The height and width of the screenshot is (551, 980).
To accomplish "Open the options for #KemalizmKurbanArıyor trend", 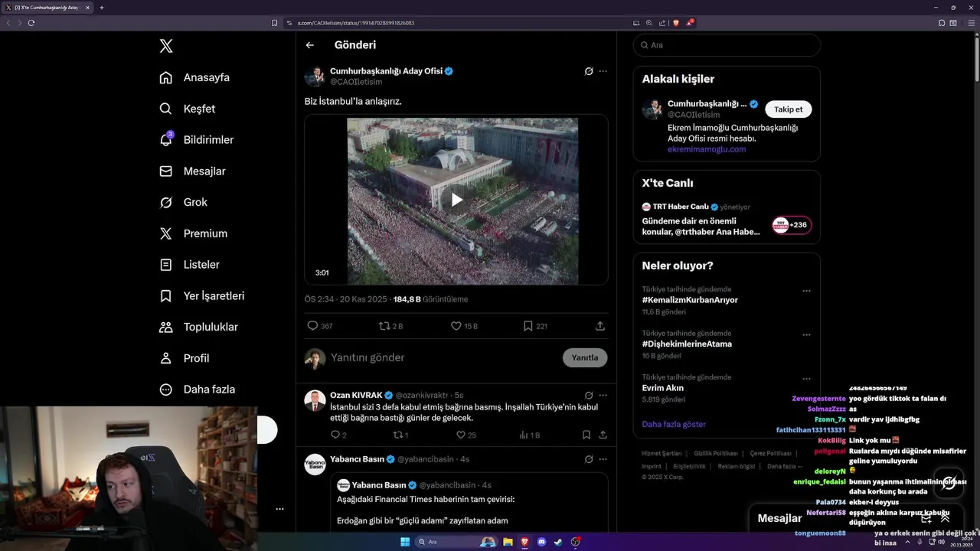I will coord(806,291).
